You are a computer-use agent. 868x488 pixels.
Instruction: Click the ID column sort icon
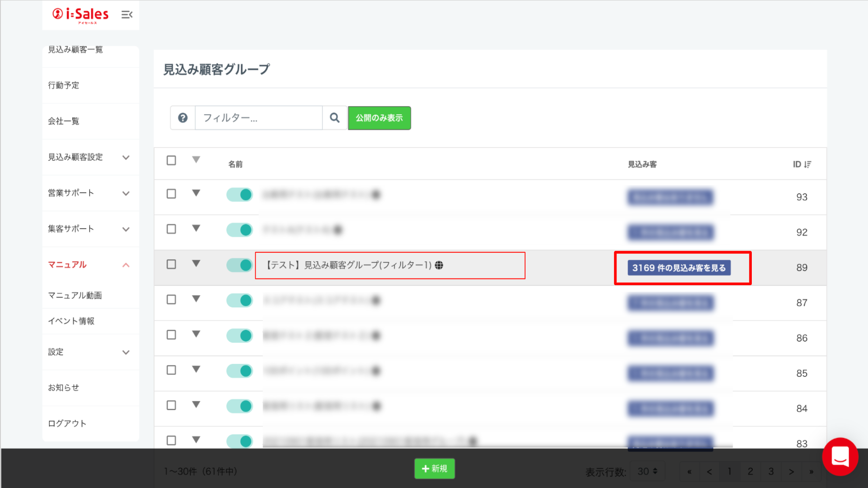(x=808, y=164)
